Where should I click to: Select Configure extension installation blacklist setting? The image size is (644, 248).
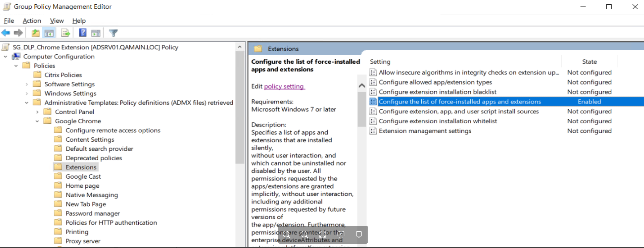(x=437, y=92)
